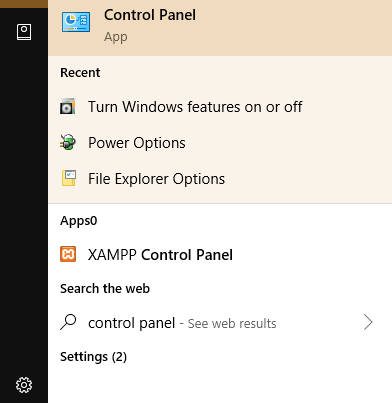Click the Apps section header
This screenshot has width=392, height=403.
79,221
